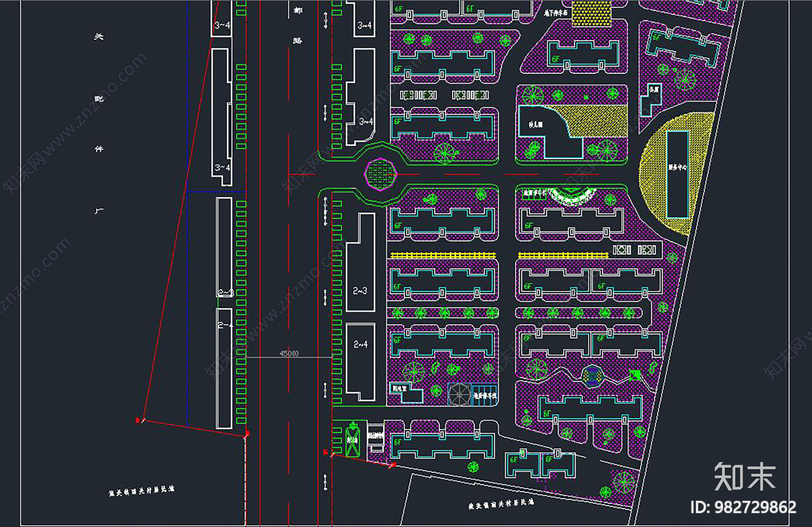Select the '路' road name character

point(297,40)
